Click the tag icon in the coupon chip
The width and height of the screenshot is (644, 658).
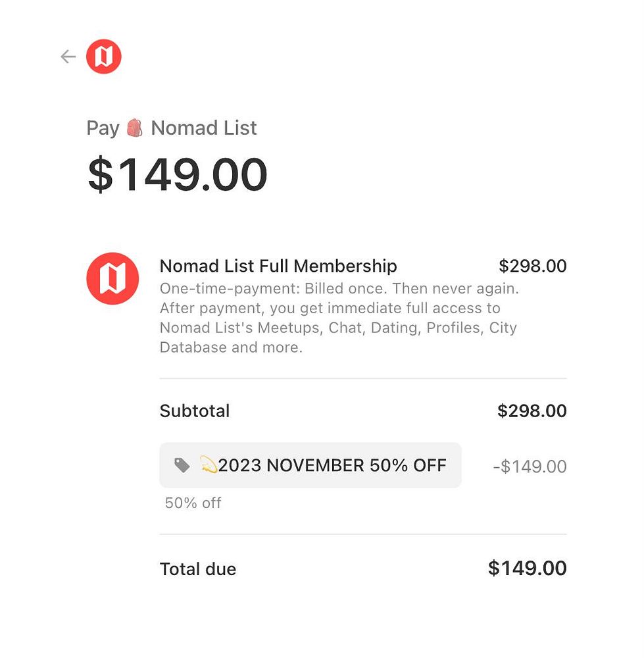(x=182, y=466)
